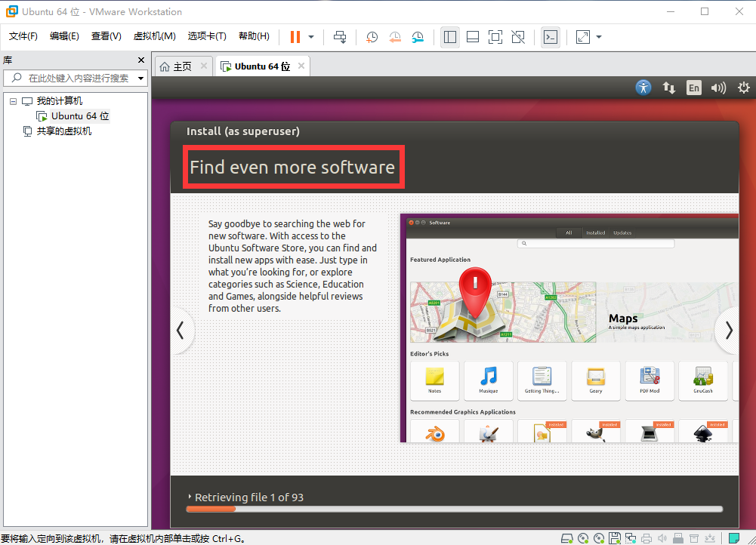756x545 pixels.
Task: Open the En keyboard language indicator
Action: [694, 88]
